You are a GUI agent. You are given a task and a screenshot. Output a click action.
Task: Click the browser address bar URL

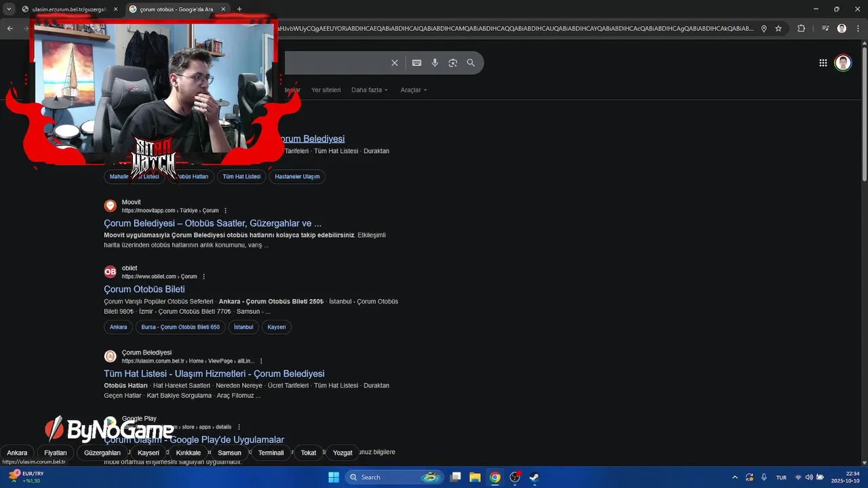pyautogui.click(x=515, y=28)
